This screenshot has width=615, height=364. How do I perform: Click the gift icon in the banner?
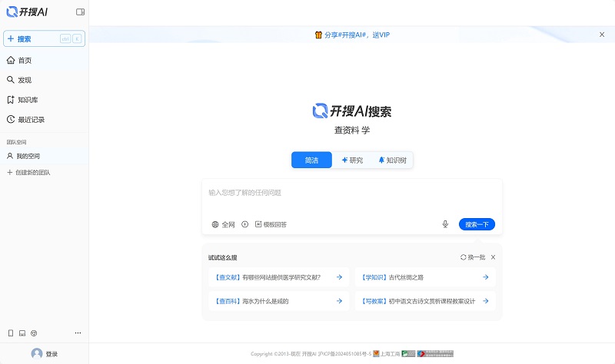[x=318, y=35]
